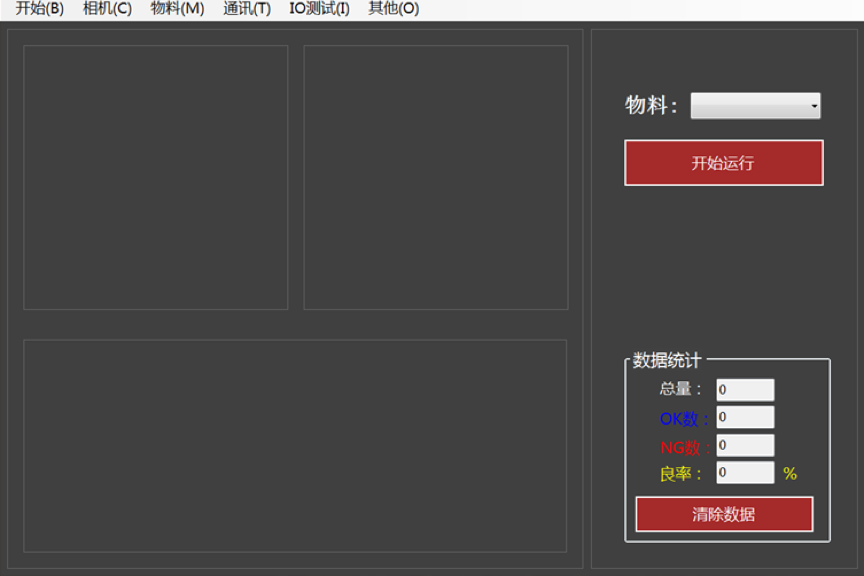Click the left camera image panel

tap(155, 177)
